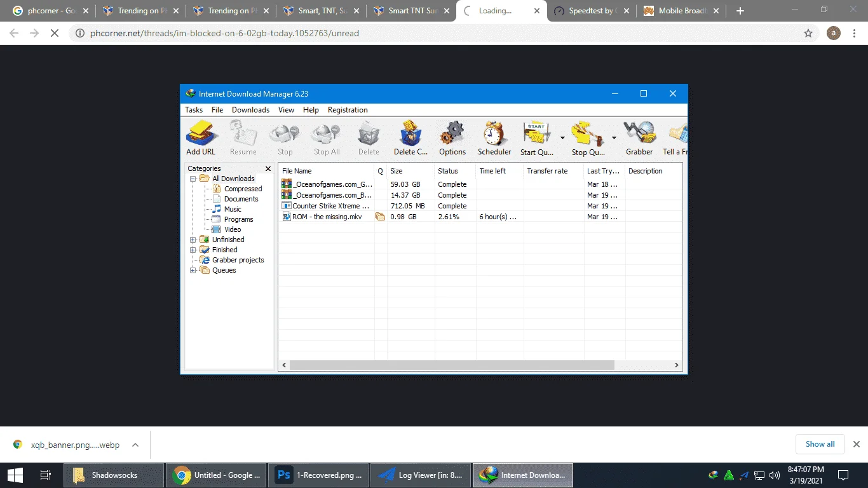Sort by Size column header

point(410,171)
